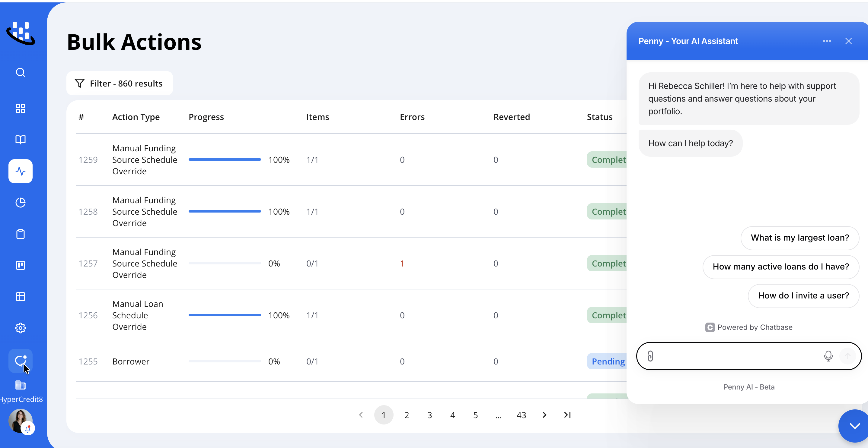Toggle the Penny AI chat sidebar icon

[21, 361]
